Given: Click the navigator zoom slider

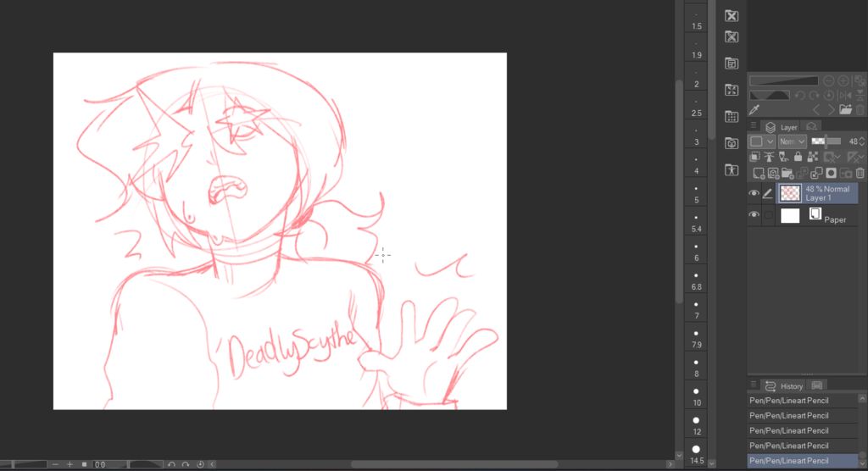Looking at the screenshot, I should 783,80.
